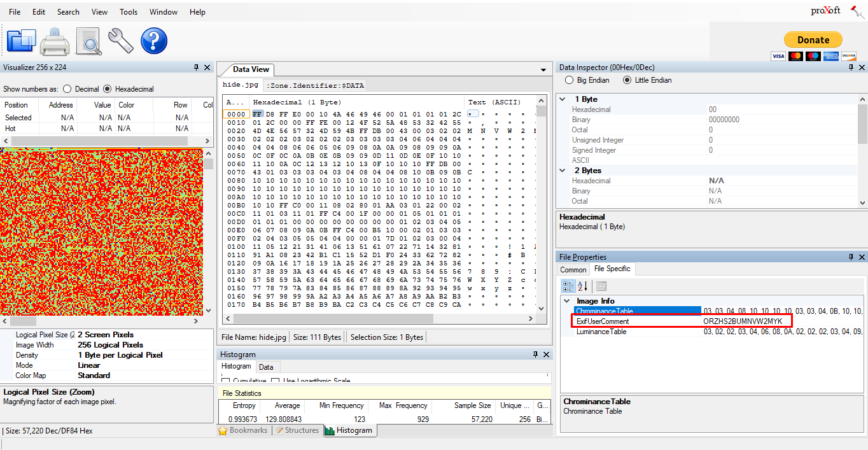This screenshot has height=450, width=868.
Task: Open the Data View tab list dropdown arrow
Action: [543, 70]
